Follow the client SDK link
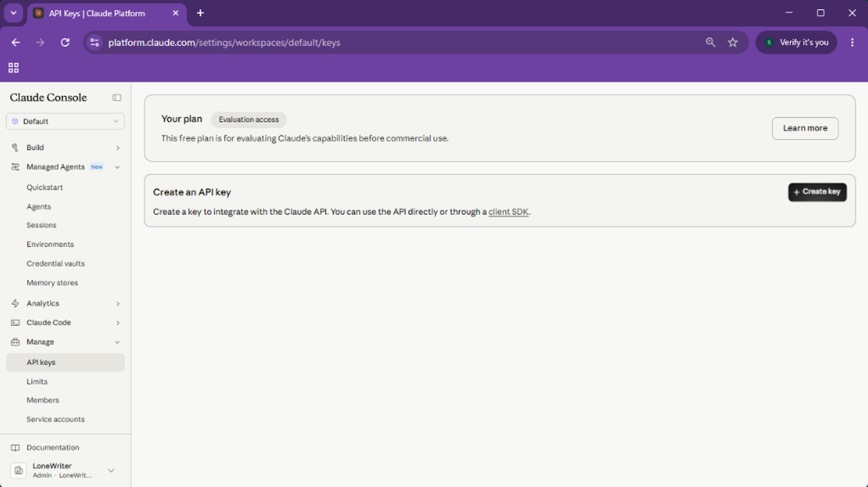Viewport: 868px width, 487px height. click(x=508, y=212)
